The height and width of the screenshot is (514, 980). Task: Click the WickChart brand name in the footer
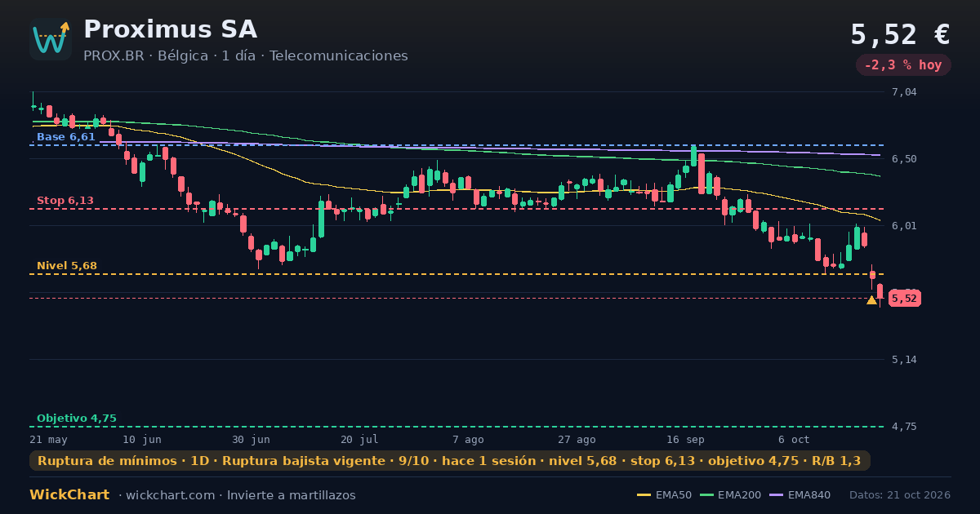(x=69, y=495)
